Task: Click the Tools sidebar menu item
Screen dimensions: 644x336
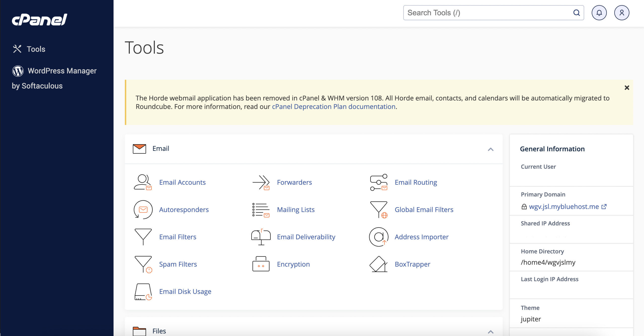Action: click(x=36, y=49)
